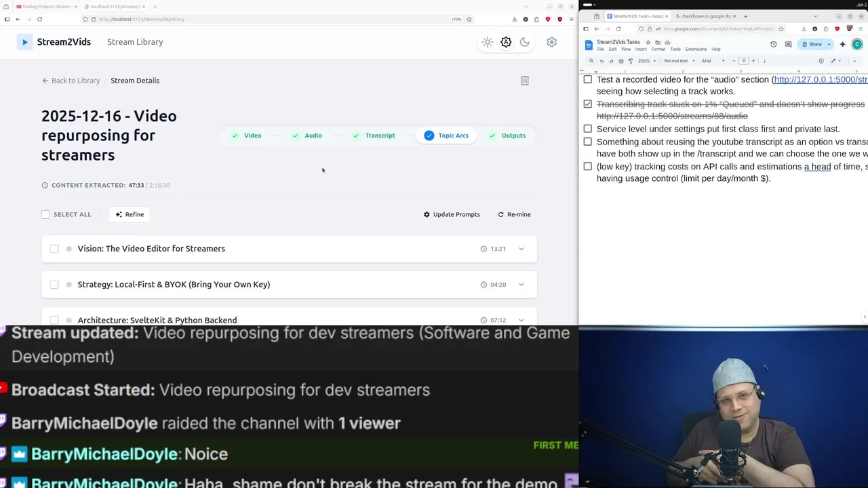The height and width of the screenshot is (488, 868).
Task: Click the search menus magnifier in Docs
Action: point(591,61)
